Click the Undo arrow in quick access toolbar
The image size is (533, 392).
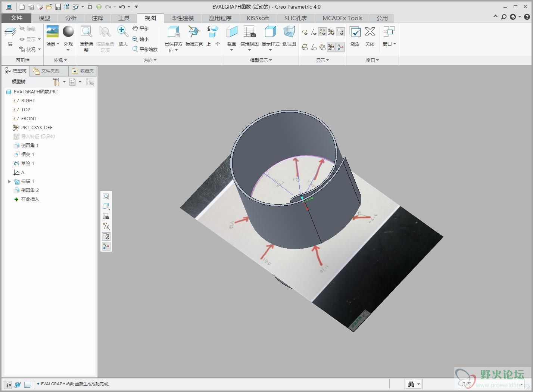(122, 7)
